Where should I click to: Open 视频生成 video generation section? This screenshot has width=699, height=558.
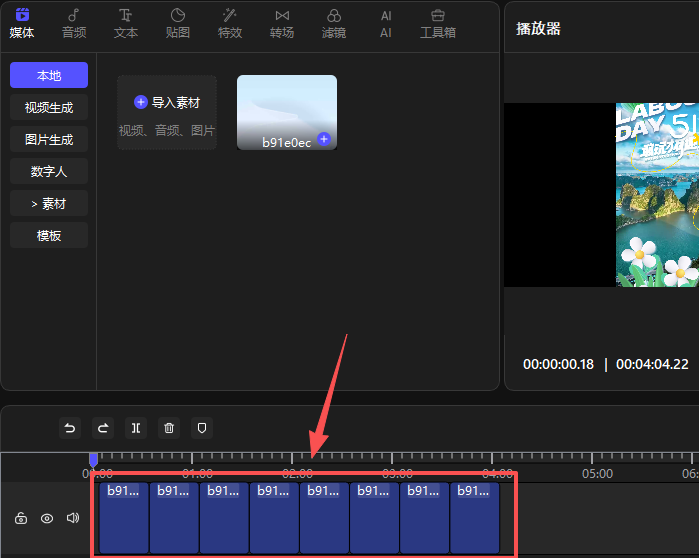pyautogui.click(x=49, y=107)
